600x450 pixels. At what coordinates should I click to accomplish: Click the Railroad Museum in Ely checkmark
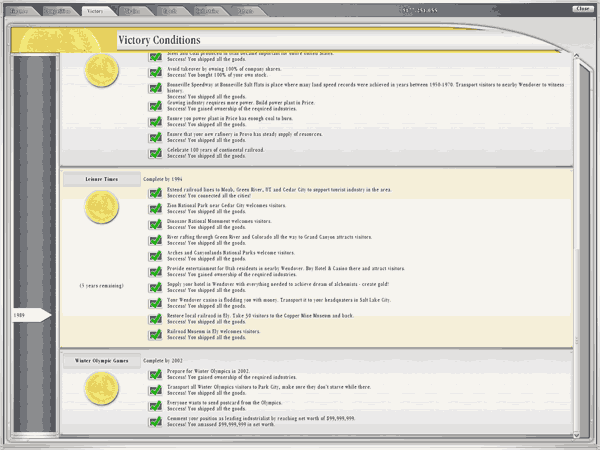(155, 335)
